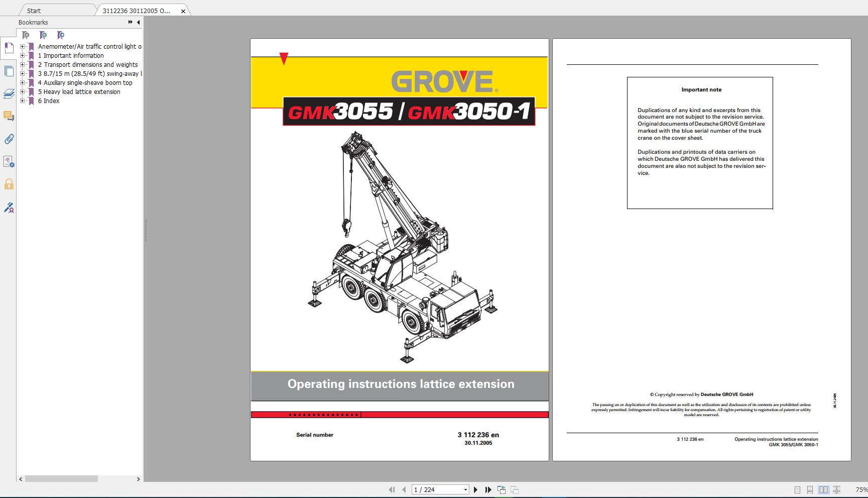Go to the first page
This screenshot has width=868, height=498.
point(392,489)
